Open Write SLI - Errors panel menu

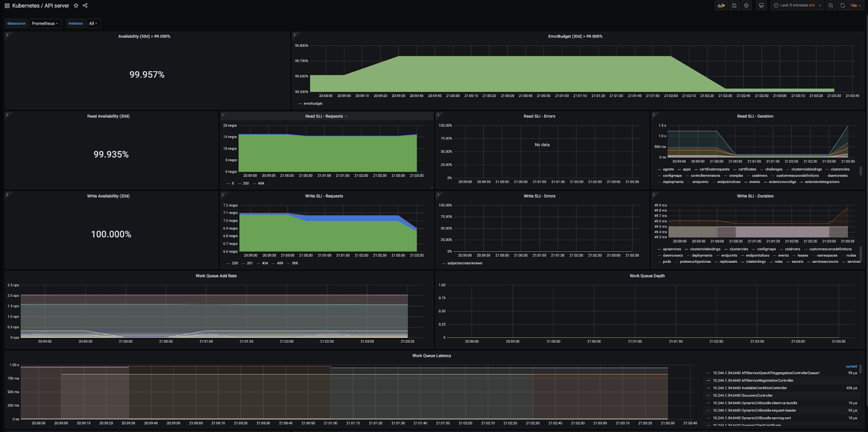tap(539, 196)
